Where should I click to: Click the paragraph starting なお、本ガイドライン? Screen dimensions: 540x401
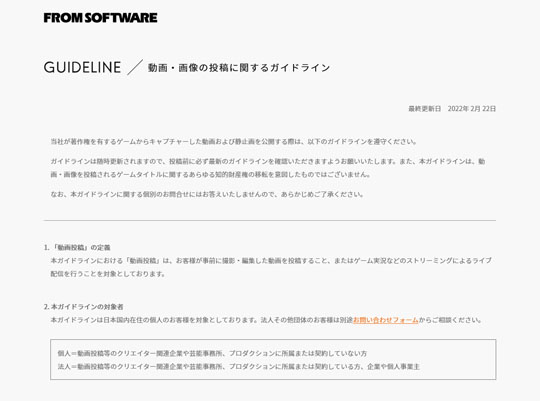pyautogui.click(x=207, y=194)
